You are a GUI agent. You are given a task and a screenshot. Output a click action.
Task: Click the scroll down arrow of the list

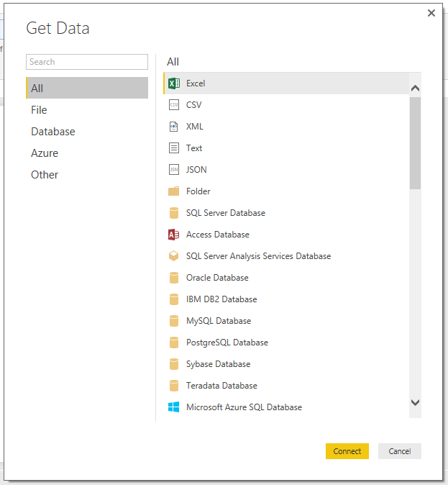pyautogui.click(x=415, y=402)
